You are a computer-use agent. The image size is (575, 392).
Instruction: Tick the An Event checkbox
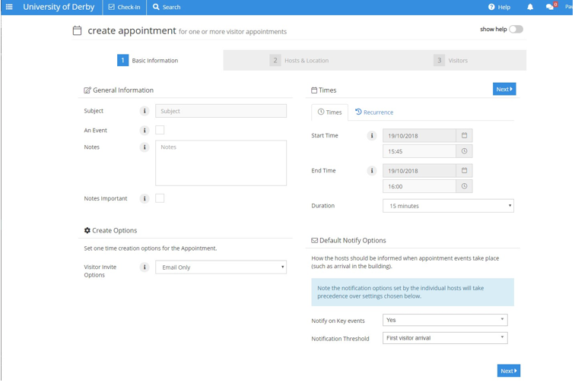tap(160, 130)
